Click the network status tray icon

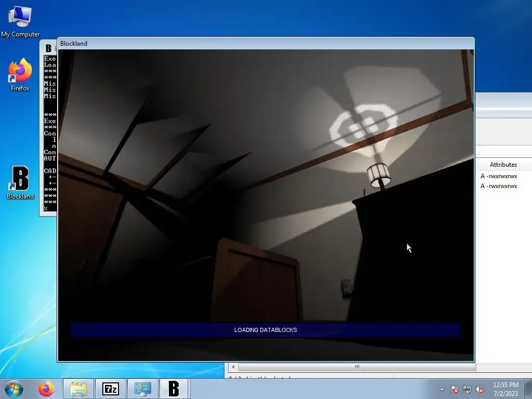(467, 389)
